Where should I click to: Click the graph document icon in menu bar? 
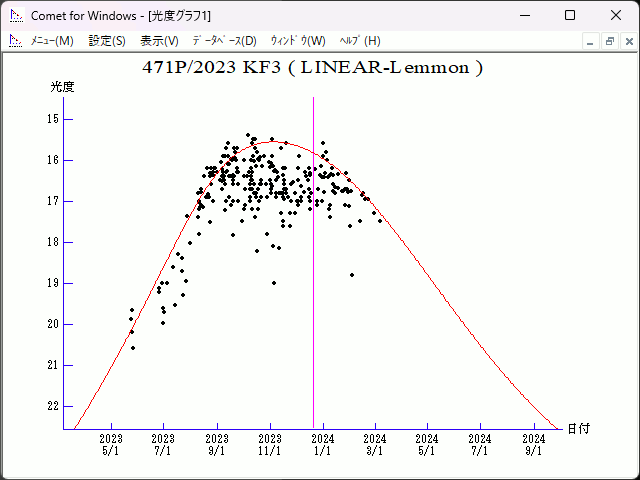point(15,41)
